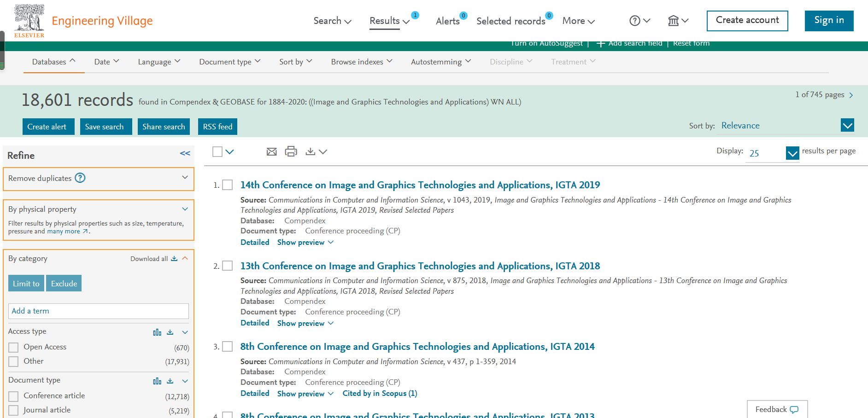Screen dimensions: 868x418
Task: Click the Elsevier tree logo
Action: (29, 21)
